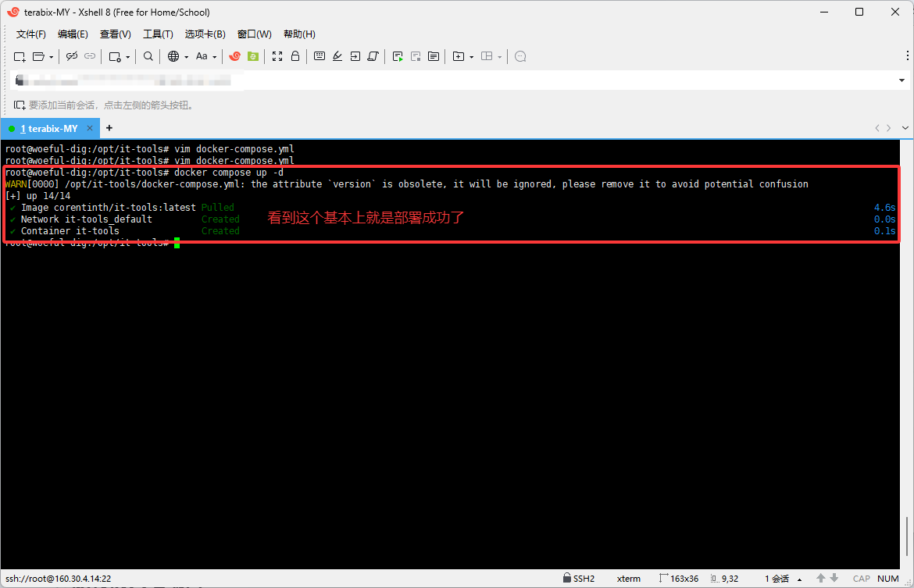The height and width of the screenshot is (588, 914).
Task: Add a new tab with plus button
Action: click(x=109, y=128)
